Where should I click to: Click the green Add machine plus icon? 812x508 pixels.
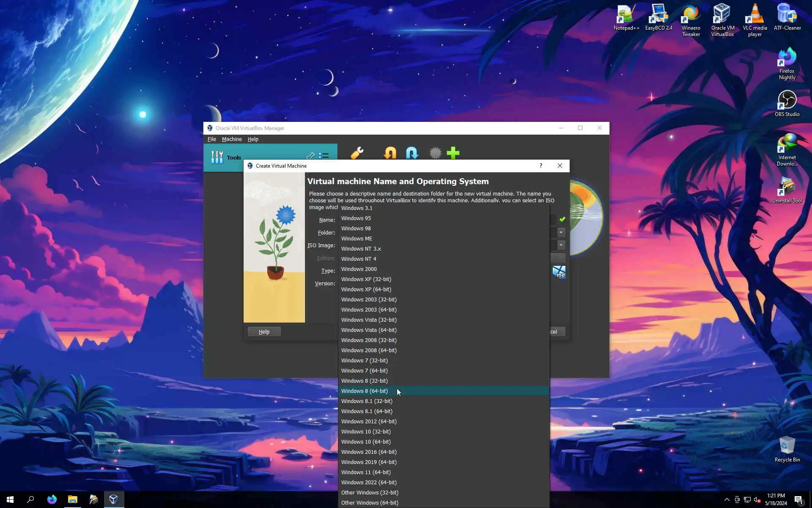[453, 153]
